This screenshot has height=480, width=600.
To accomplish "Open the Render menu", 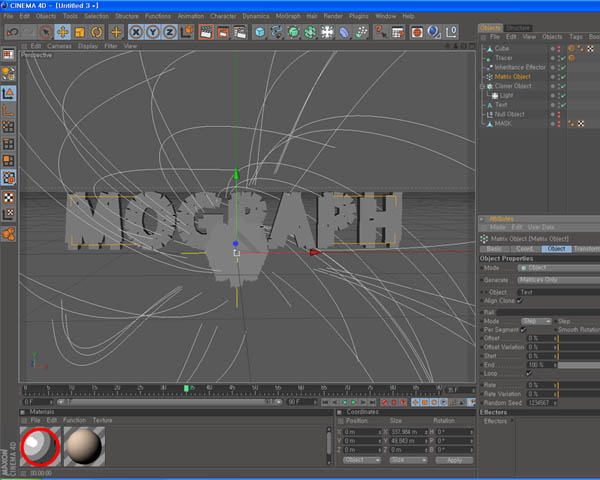I will [333, 16].
